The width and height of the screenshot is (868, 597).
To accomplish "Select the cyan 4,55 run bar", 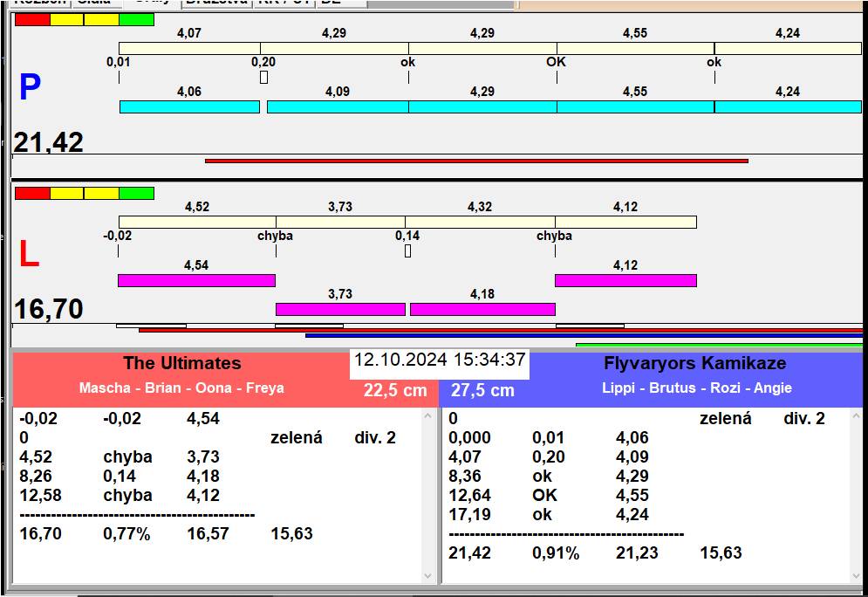I will (635, 106).
